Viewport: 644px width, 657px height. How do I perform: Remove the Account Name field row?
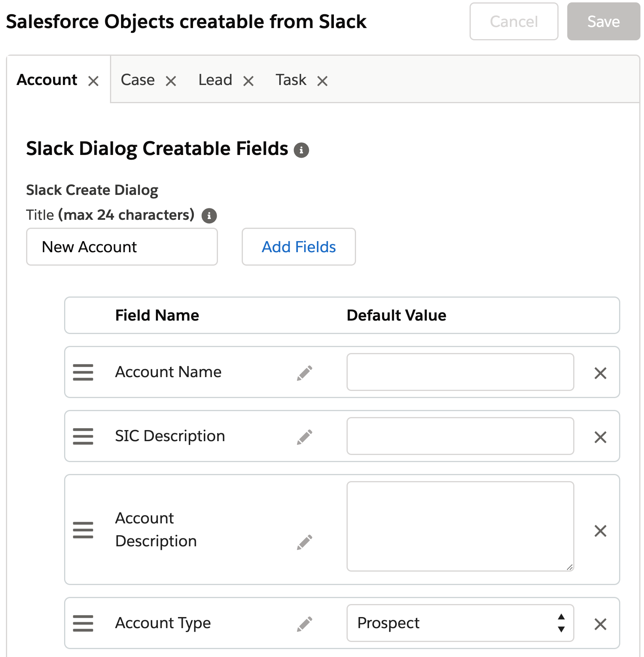click(600, 373)
